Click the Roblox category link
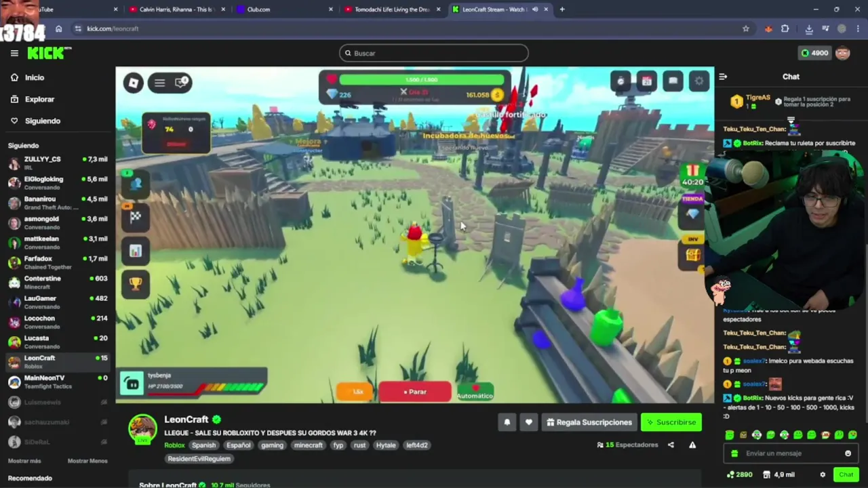 pos(174,445)
